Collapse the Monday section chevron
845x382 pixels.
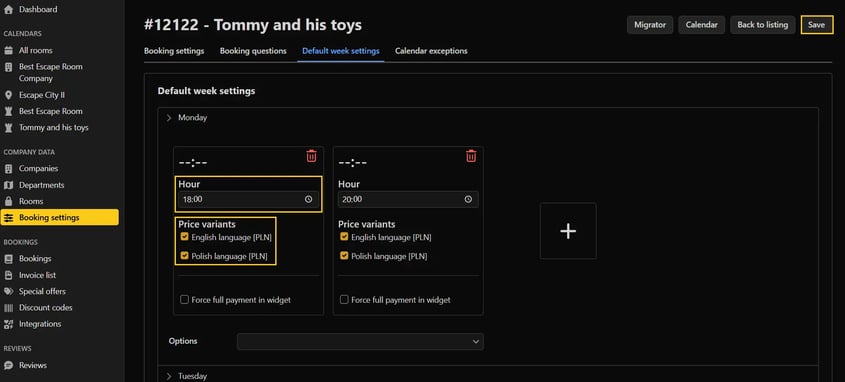[169, 117]
